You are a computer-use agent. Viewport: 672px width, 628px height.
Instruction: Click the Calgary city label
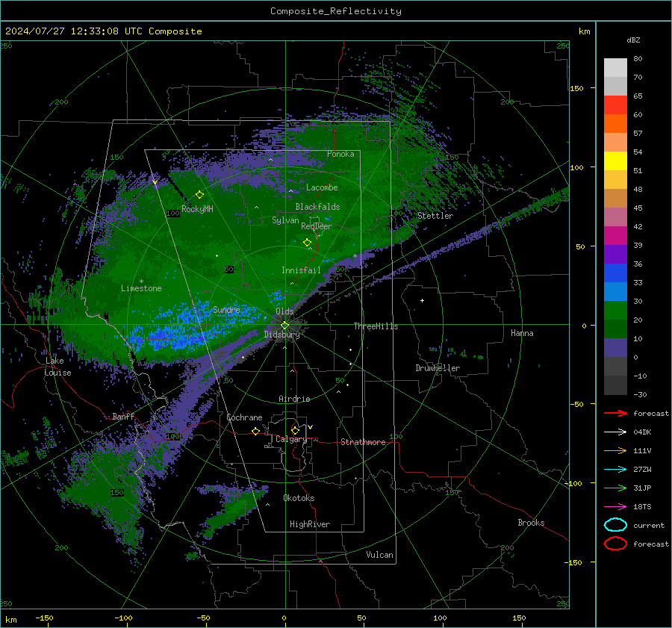[291, 439]
